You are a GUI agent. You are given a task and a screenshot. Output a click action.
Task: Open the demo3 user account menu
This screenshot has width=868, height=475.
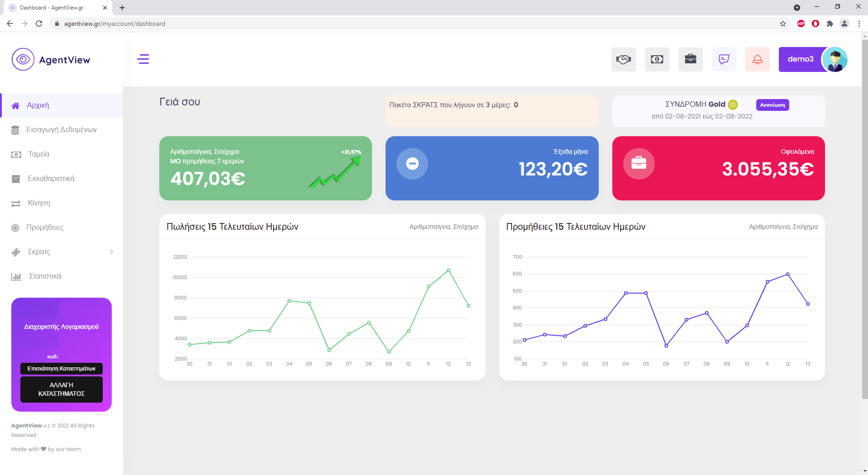coord(812,59)
